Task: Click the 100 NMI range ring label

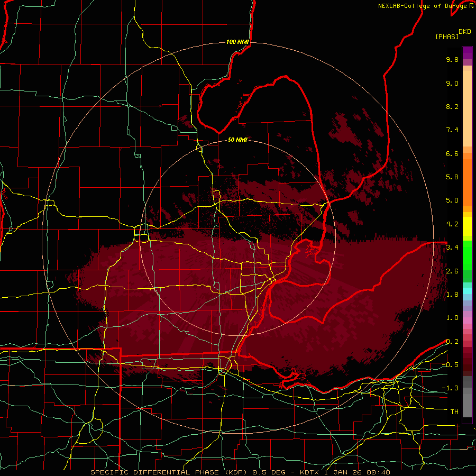Action: point(237,42)
